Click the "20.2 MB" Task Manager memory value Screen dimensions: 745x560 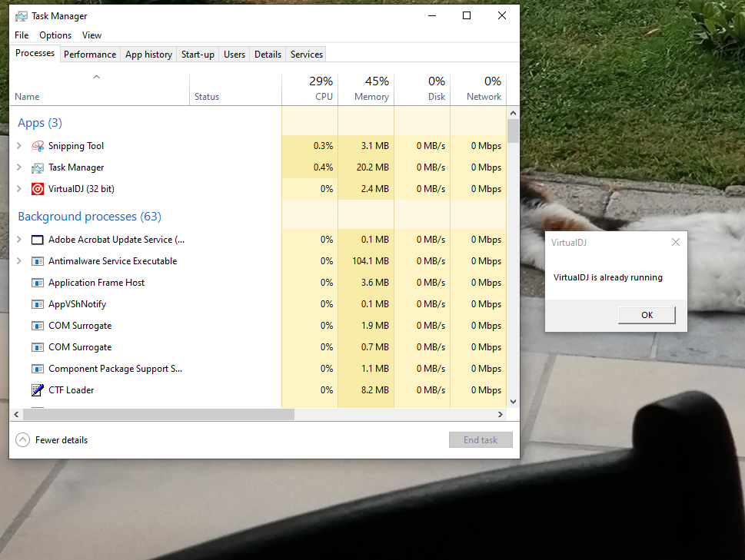point(372,167)
